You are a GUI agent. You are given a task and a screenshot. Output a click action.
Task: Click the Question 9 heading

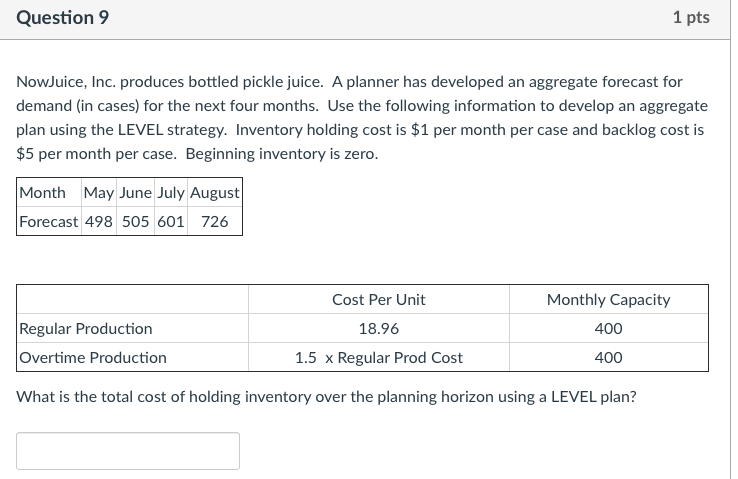tap(63, 18)
